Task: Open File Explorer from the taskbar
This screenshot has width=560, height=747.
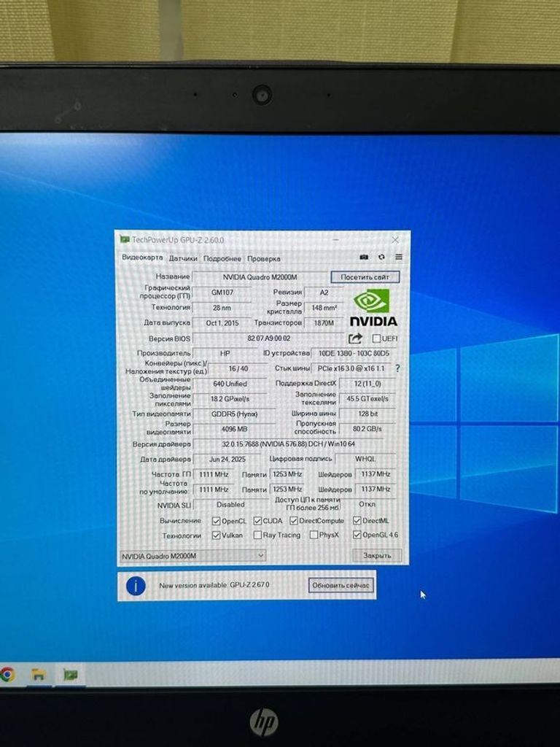Action: click(38, 675)
